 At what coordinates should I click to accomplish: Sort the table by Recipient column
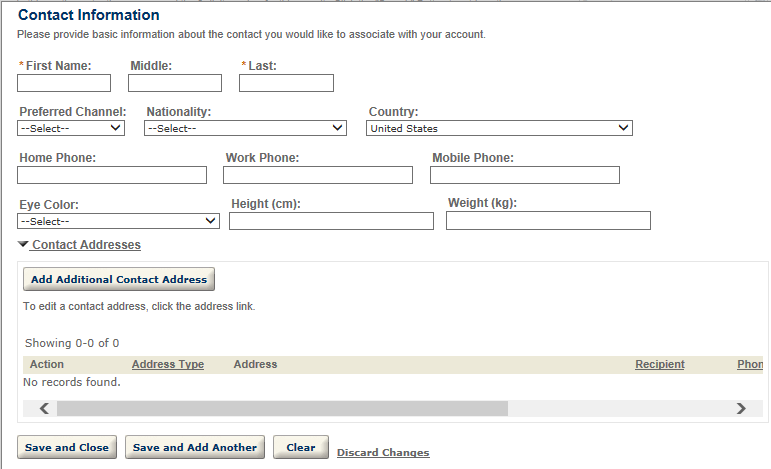(660, 365)
